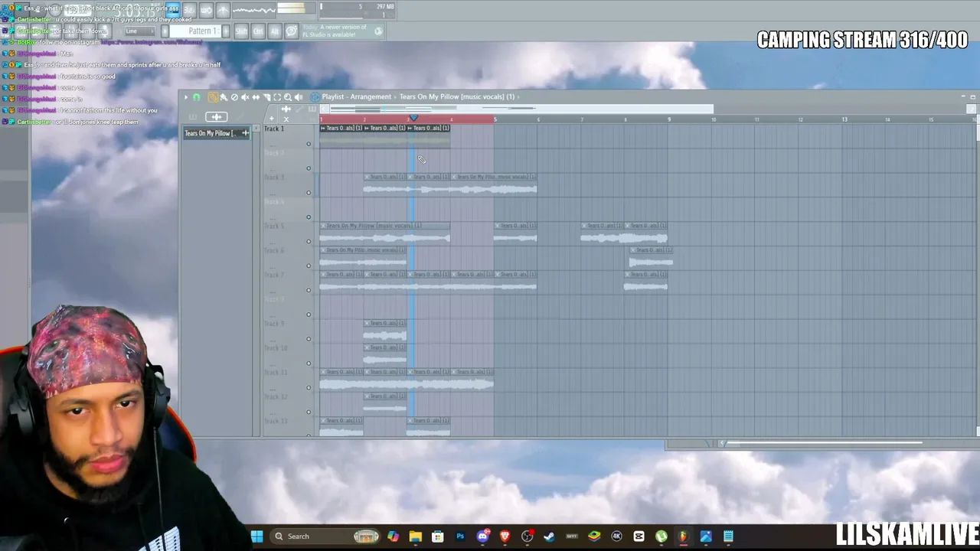The image size is (980, 551).
Task: Click the Ctrl key indicator button
Action: pyautogui.click(x=258, y=31)
